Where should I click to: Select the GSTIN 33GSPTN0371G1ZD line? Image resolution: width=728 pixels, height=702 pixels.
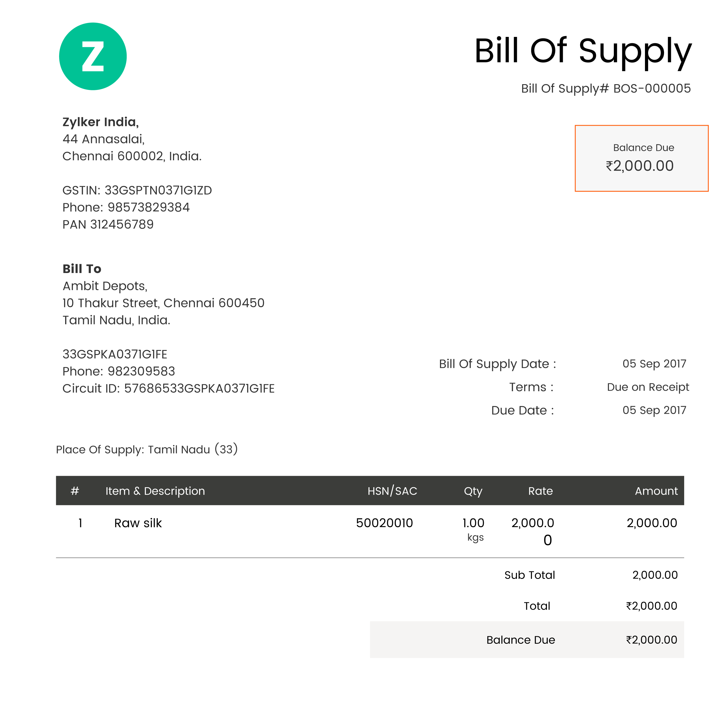tap(137, 190)
